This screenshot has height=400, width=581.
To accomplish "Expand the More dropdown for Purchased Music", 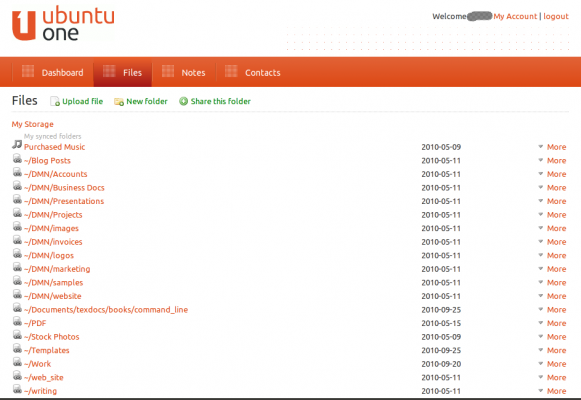I will pyautogui.click(x=552, y=147).
